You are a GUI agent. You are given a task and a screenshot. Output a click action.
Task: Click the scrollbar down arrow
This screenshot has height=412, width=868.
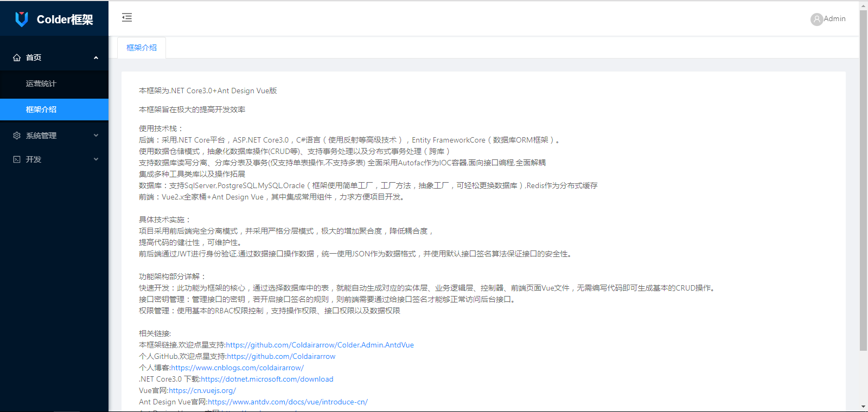coord(863,407)
